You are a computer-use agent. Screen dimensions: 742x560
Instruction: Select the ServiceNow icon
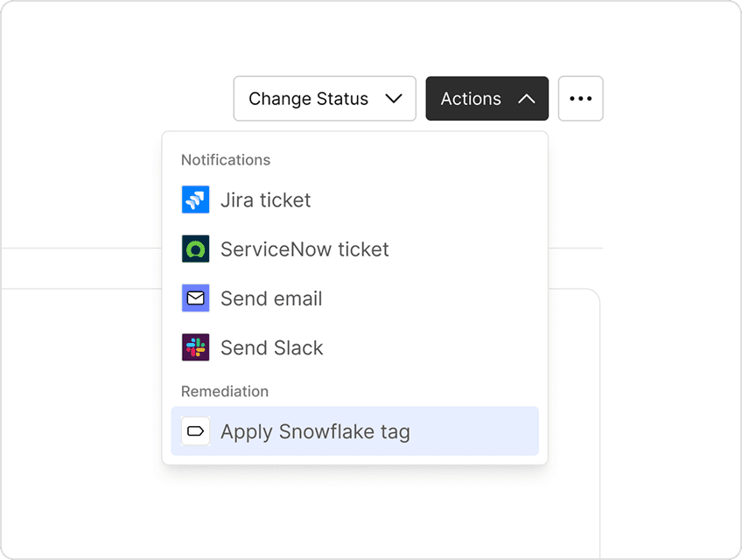pyautogui.click(x=194, y=248)
